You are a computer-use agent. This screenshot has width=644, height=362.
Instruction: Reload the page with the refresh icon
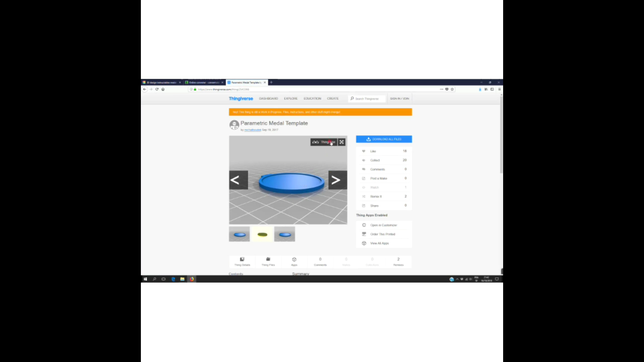[x=157, y=89]
